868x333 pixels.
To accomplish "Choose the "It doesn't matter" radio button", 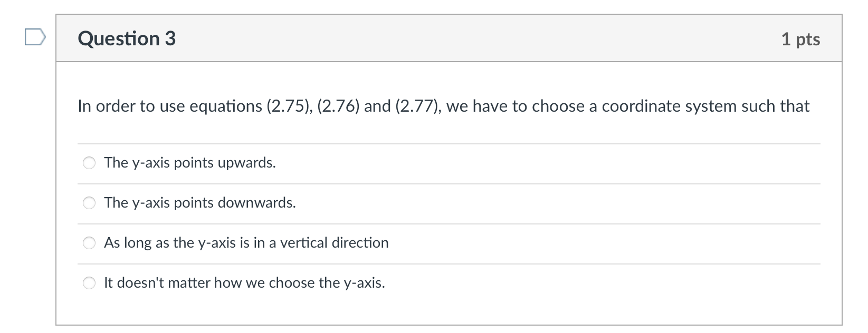I will [x=90, y=283].
